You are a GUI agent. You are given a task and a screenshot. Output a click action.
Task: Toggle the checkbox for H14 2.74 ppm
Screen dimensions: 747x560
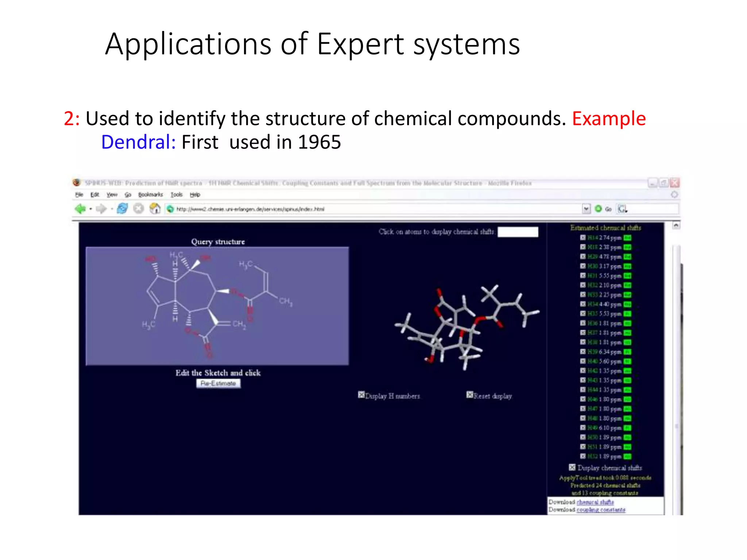(583, 238)
